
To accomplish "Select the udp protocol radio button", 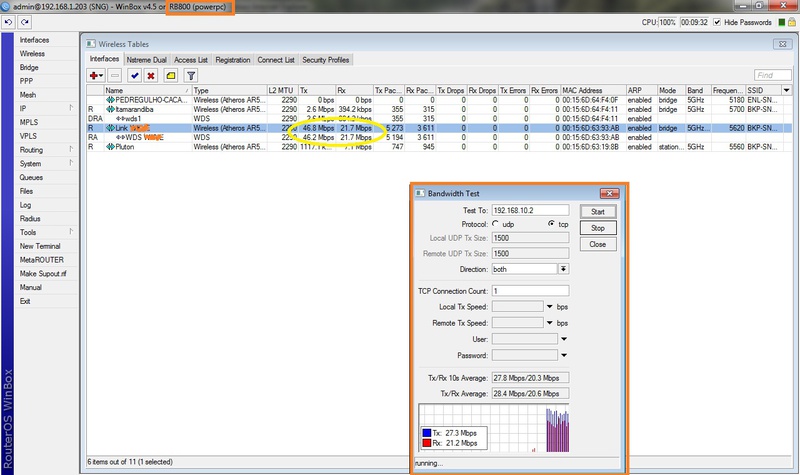I will [x=496, y=225].
